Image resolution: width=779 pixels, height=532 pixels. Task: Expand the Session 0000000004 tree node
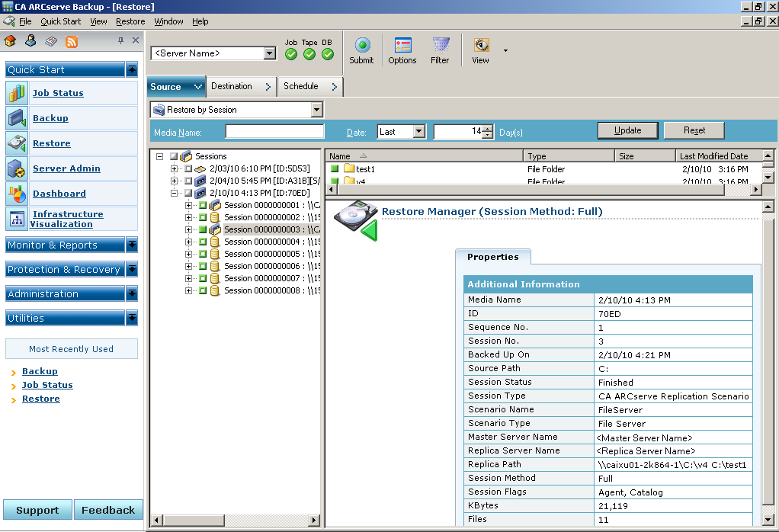(188, 242)
